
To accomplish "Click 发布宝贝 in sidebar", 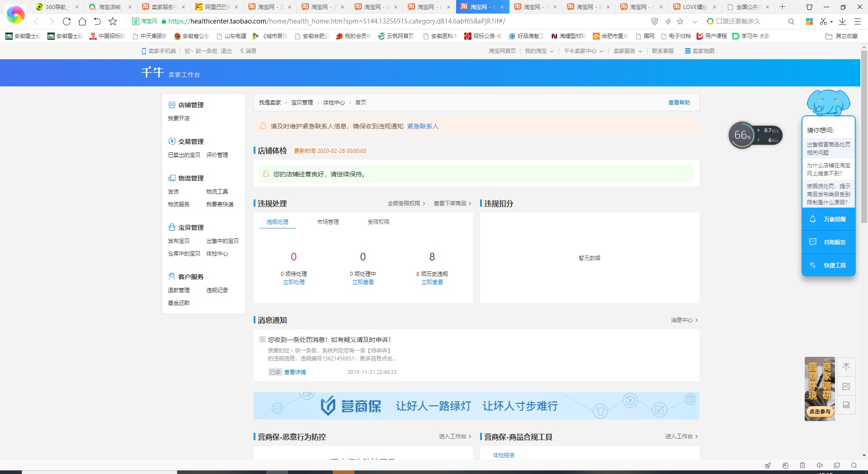I will 179,241.
